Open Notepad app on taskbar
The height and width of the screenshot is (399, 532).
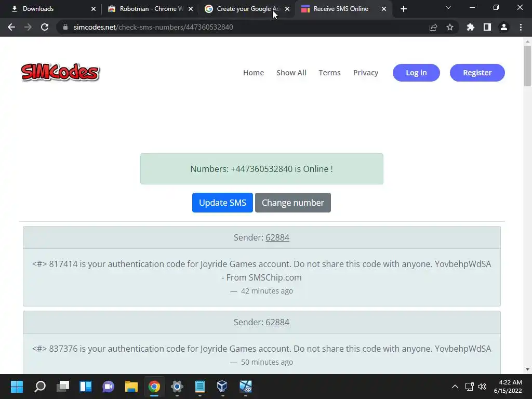[200, 387]
